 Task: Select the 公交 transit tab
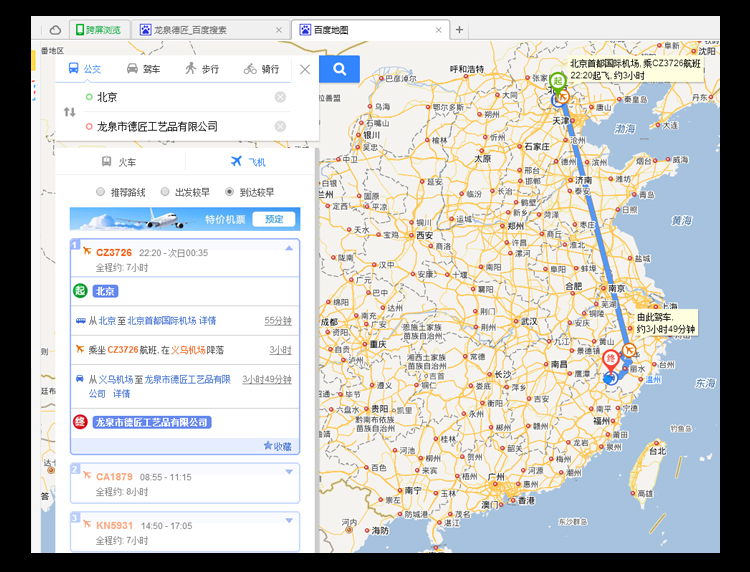pos(85,69)
